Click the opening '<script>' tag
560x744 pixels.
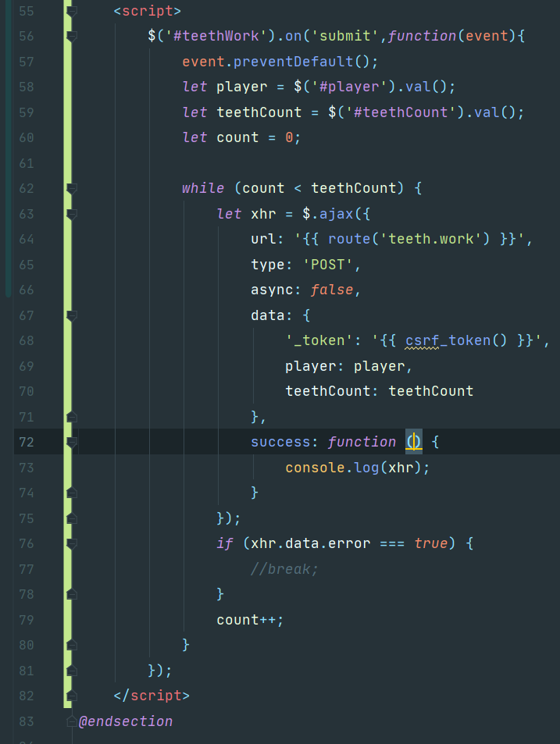tap(147, 11)
